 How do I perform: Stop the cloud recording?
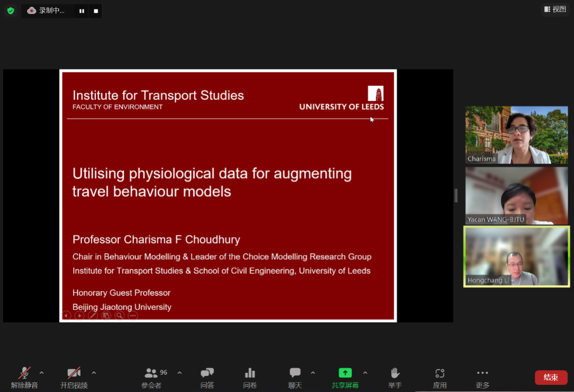click(x=96, y=11)
